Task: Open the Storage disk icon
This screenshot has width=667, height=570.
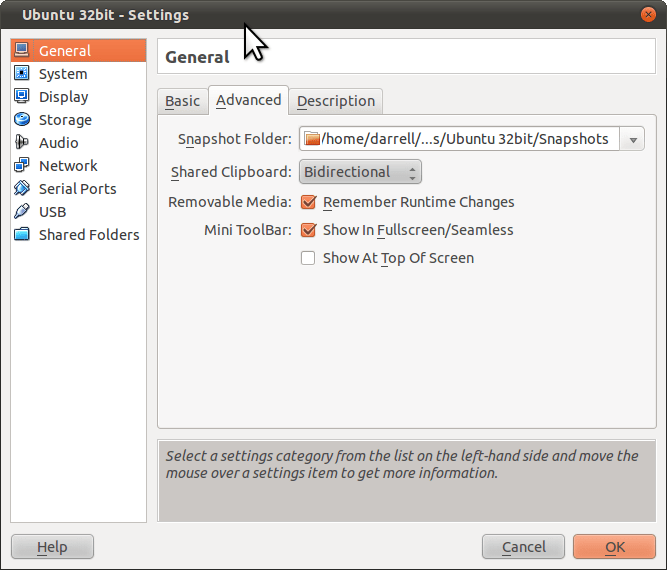Action: [21, 120]
